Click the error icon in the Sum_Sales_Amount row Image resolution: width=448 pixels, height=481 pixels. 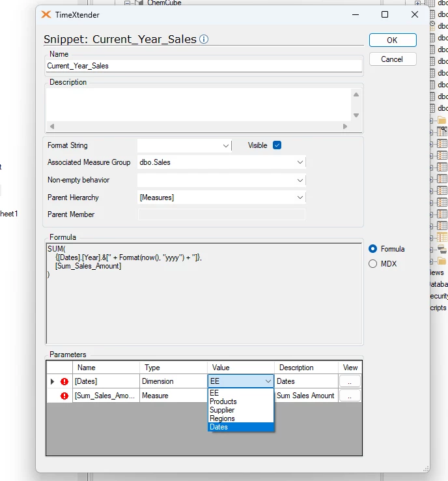(64, 396)
